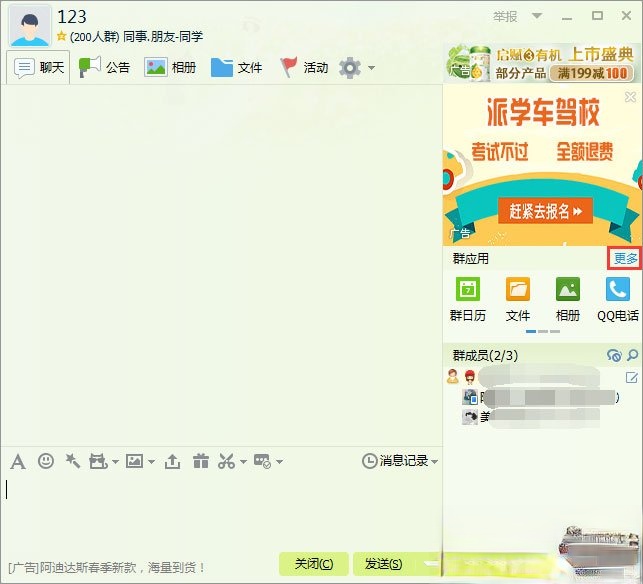This screenshot has width=643, height=584.
Task: Click the edit group card icon
Action: [x=632, y=377]
